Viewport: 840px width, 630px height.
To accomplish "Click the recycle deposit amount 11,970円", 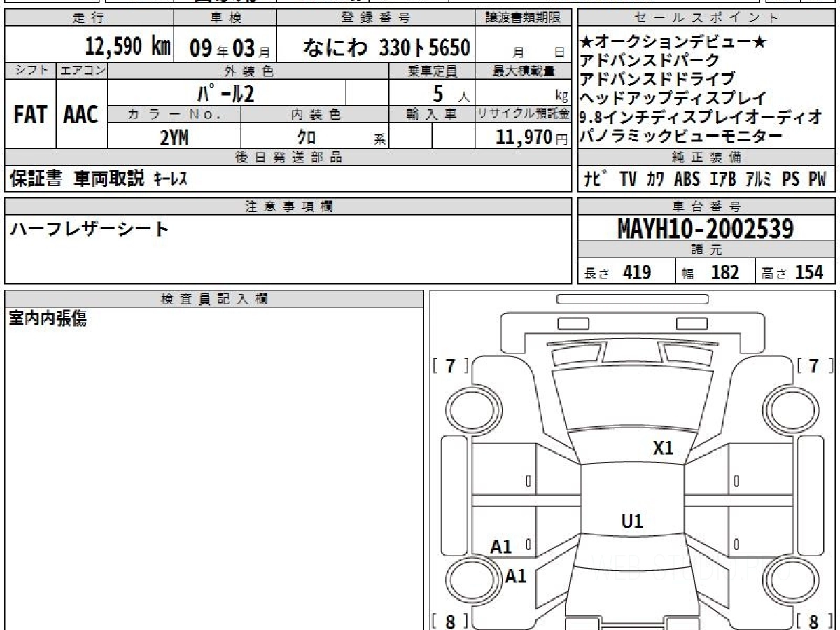I will [x=532, y=137].
